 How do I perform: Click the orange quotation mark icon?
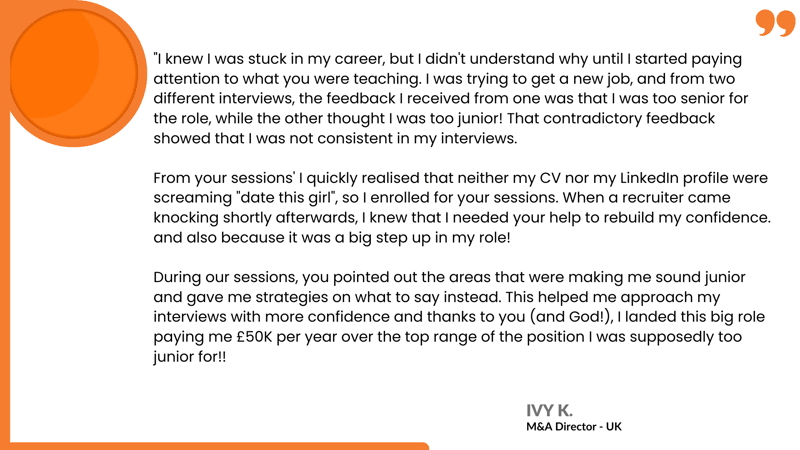click(x=775, y=24)
